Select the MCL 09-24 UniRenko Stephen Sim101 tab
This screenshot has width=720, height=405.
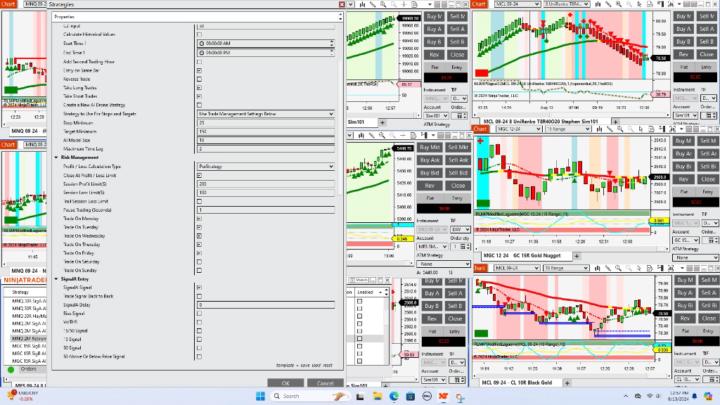click(x=541, y=122)
